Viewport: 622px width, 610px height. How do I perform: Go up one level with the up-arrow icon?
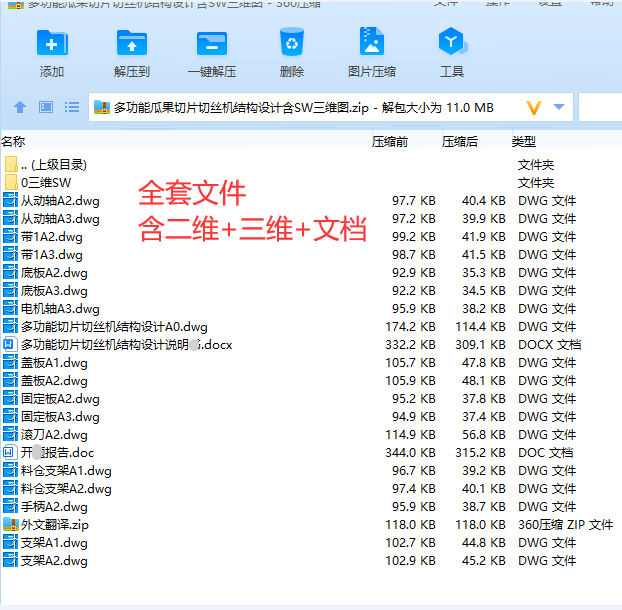click(x=20, y=107)
